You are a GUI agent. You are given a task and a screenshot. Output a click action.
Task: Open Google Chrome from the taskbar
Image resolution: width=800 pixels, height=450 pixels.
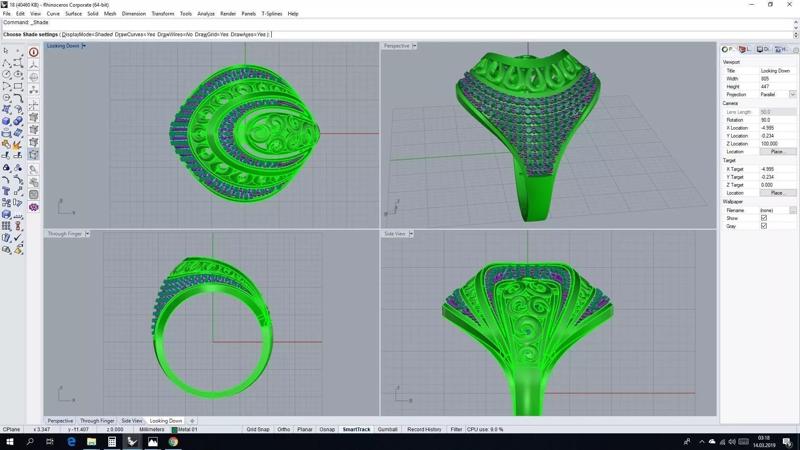pos(173,442)
